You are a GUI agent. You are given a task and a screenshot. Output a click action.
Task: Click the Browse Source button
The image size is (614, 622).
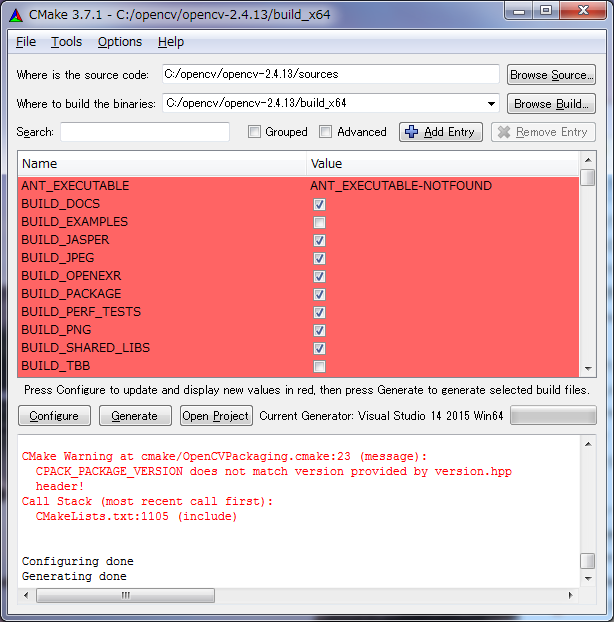(551, 75)
